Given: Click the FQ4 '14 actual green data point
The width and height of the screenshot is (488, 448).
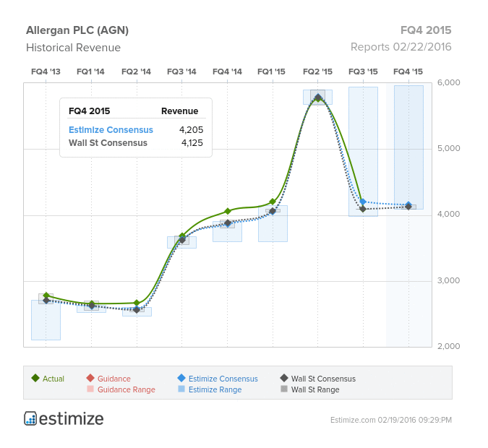Looking at the screenshot, I should pyautogui.click(x=228, y=212).
